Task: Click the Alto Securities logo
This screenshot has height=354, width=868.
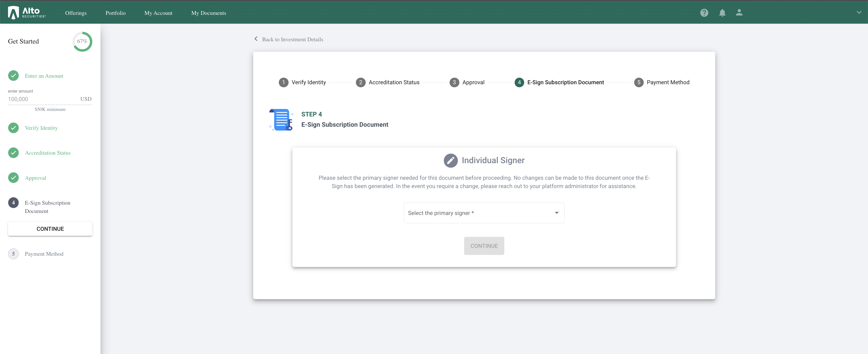Action: coord(27,13)
